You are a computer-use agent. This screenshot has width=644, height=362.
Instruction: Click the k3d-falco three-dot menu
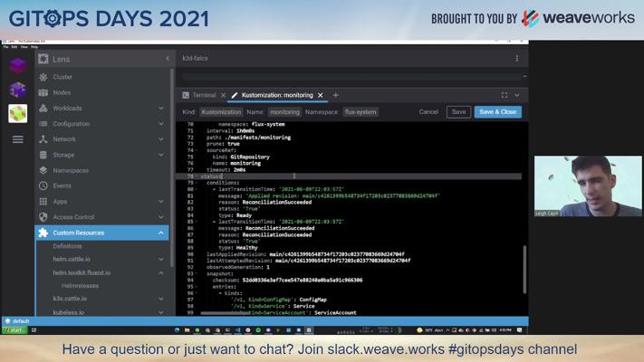516,59
